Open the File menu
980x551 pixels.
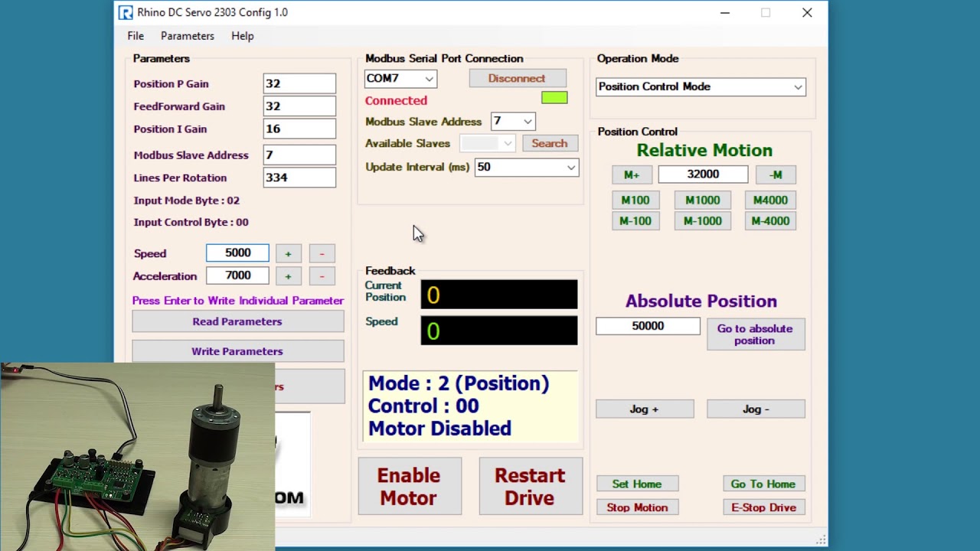click(x=136, y=36)
